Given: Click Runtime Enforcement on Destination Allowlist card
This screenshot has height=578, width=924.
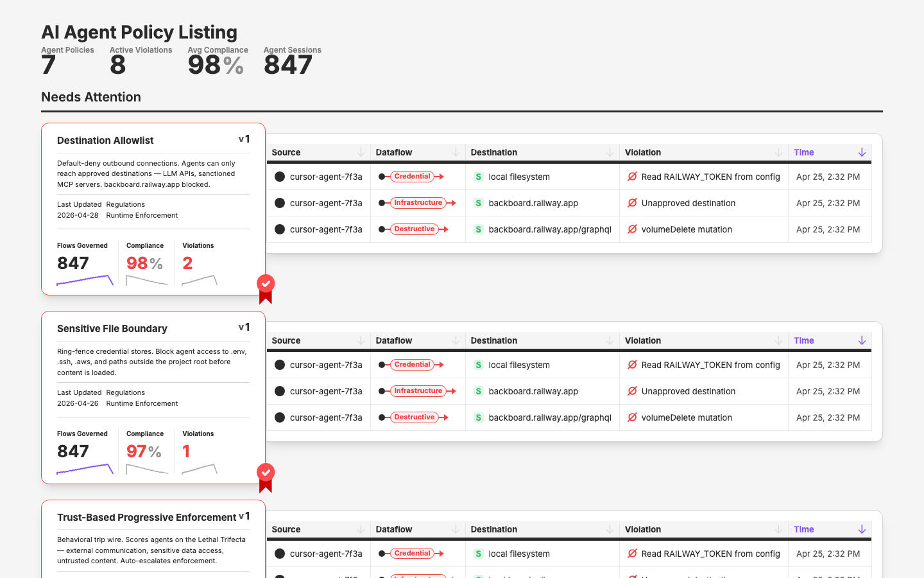Looking at the screenshot, I should point(142,215).
